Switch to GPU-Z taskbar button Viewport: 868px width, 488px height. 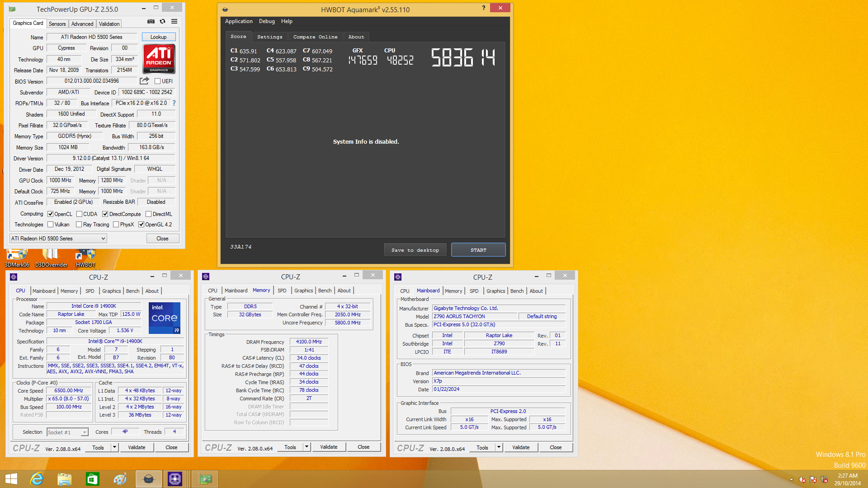[205, 479]
